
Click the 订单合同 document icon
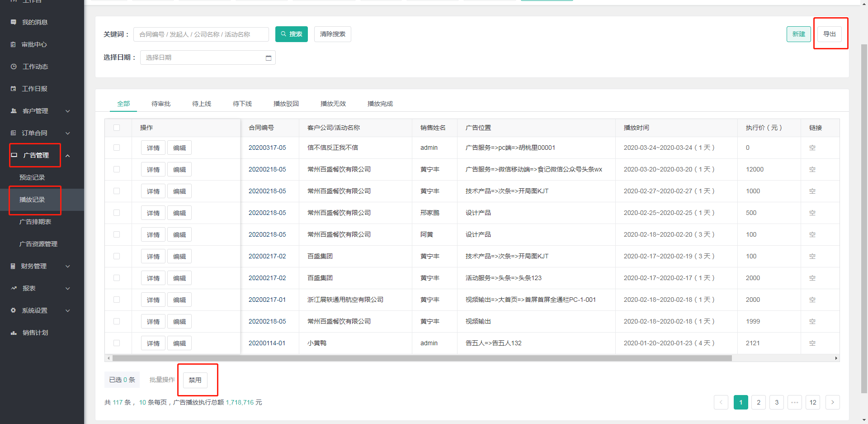pos(13,133)
